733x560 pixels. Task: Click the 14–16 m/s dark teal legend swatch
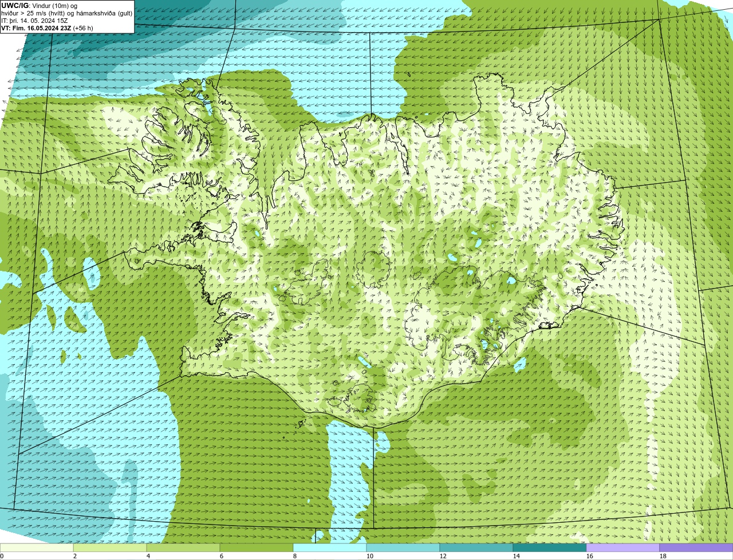pyautogui.click(x=550, y=547)
